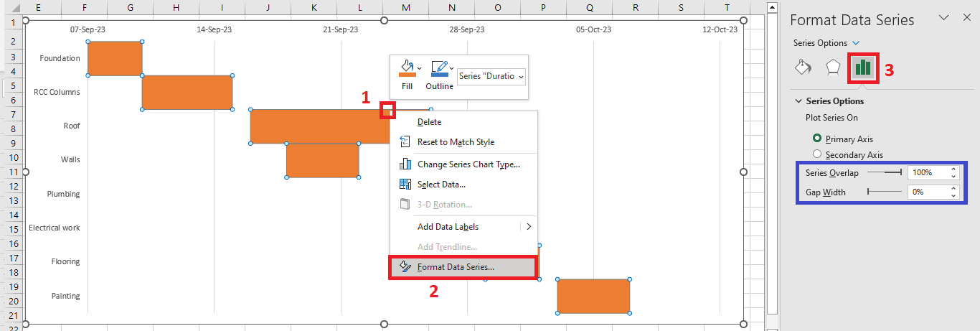The height and width of the screenshot is (331, 980).
Task: Open the Series Options dropdown below pane title
Action: 856,43
